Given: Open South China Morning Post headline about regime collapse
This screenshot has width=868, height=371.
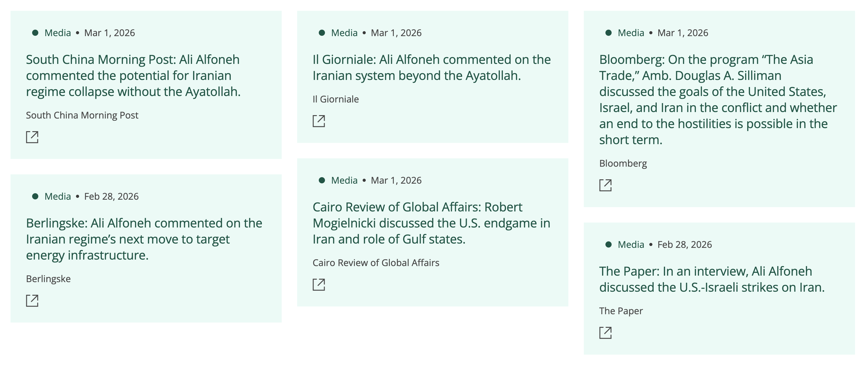Looking at the screenshot, I should [133, 75].
